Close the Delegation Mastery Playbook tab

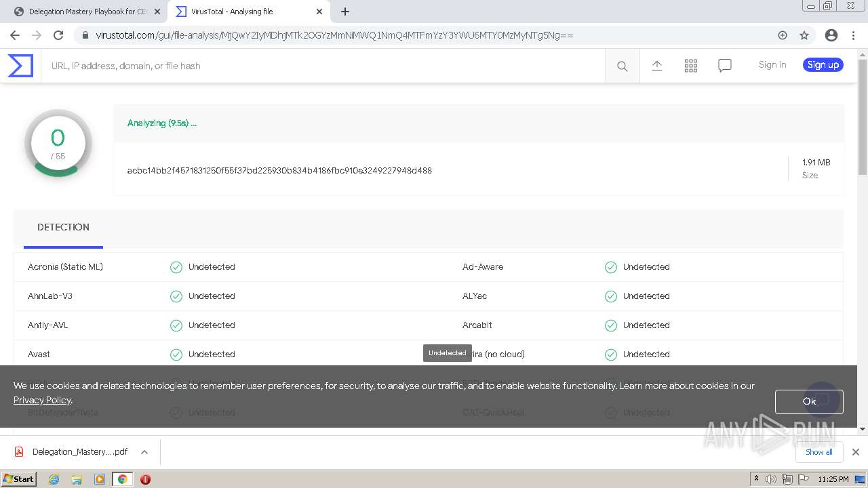click(157, 12)
